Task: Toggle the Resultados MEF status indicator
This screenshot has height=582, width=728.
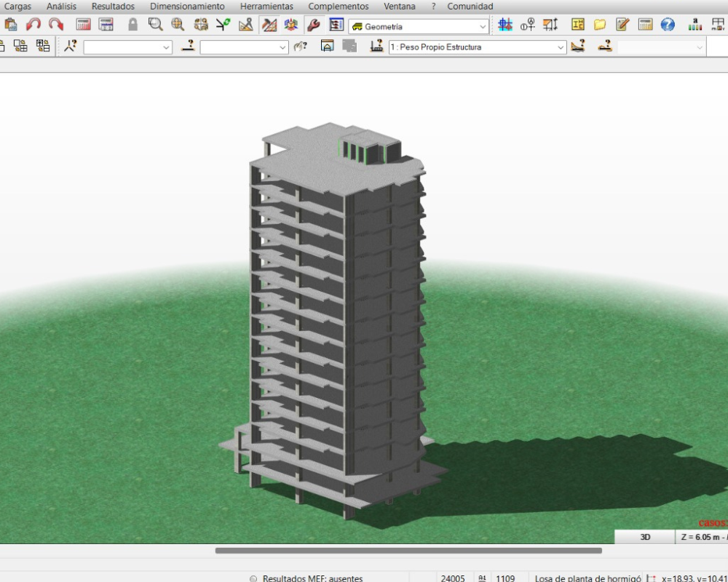Action: click(x=253, y=578)
